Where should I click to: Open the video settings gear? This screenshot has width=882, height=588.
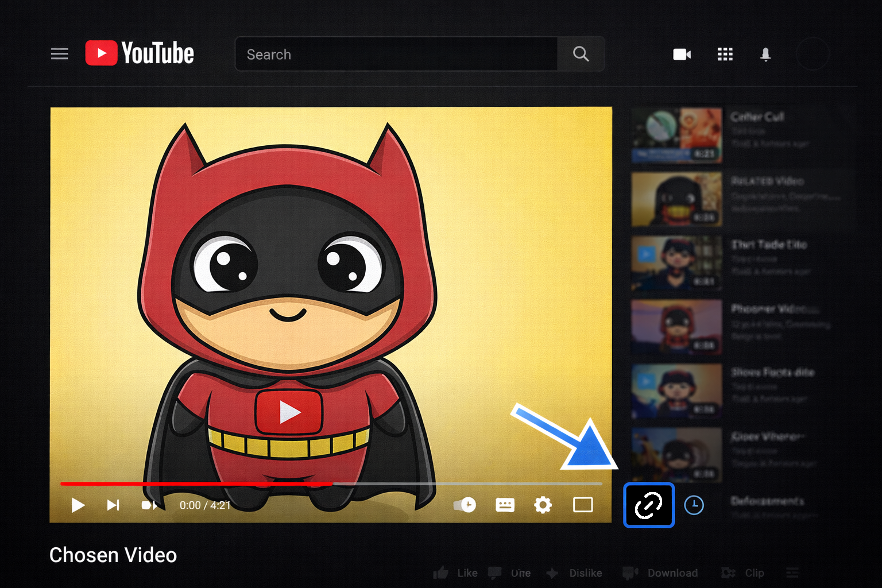(543, 505)
